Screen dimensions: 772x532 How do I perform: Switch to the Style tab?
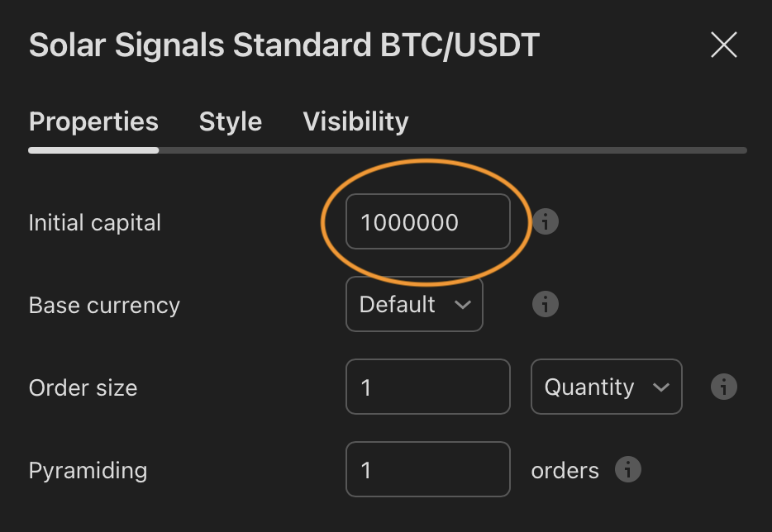pos(231,122)
